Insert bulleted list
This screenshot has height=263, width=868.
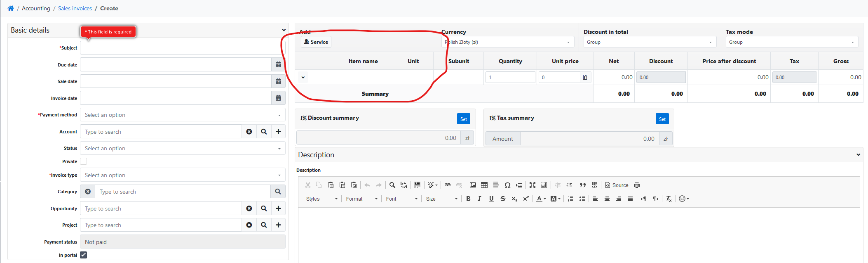point(582,199)
